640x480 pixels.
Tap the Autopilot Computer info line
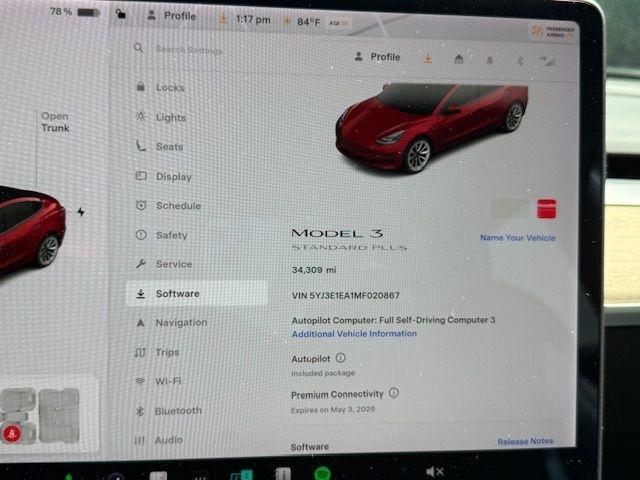click(393, 320)
